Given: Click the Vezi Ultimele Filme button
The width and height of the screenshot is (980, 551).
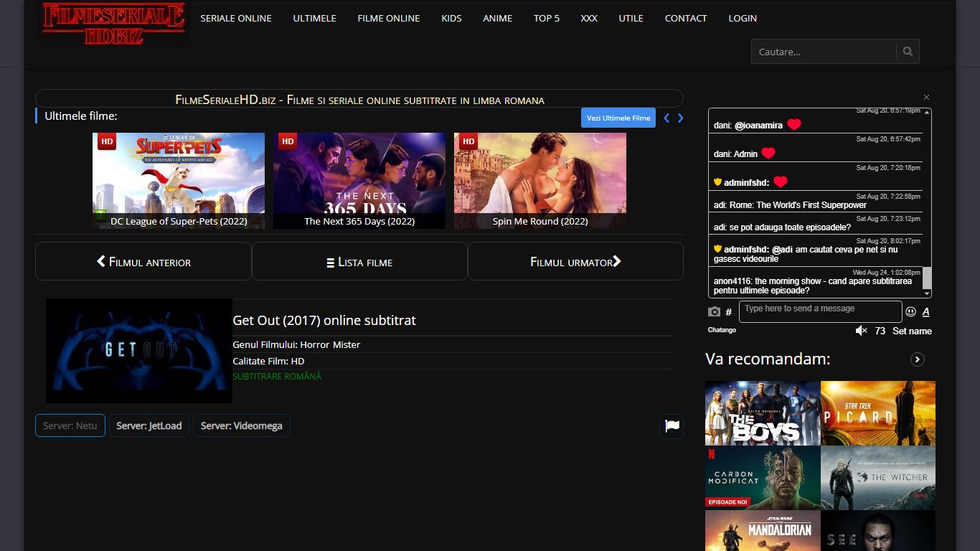Looking at the screenshot, I should tap(618, 118).
